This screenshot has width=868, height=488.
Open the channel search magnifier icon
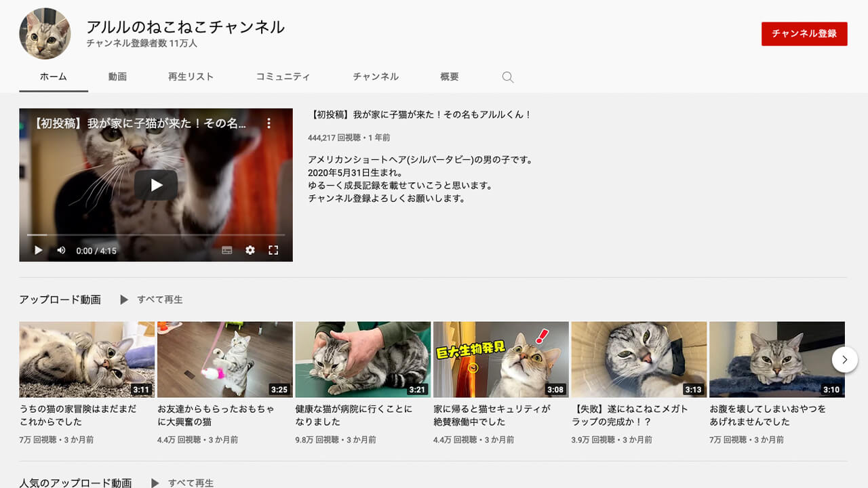tap(507, 77)
